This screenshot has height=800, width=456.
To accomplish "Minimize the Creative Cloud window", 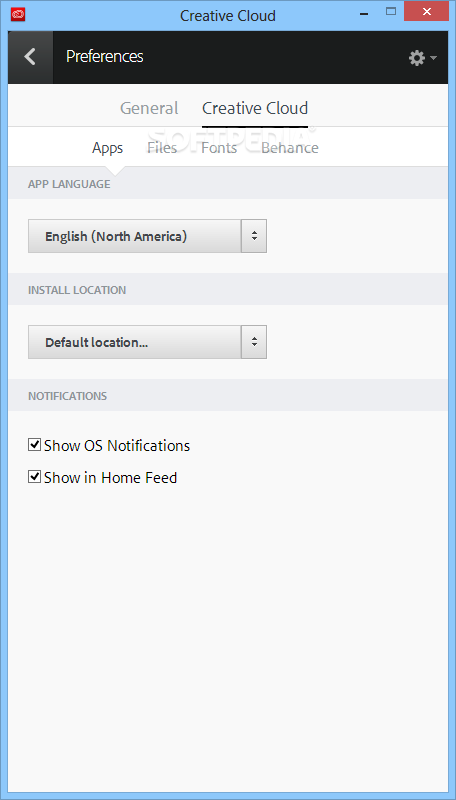I will 364,13.
